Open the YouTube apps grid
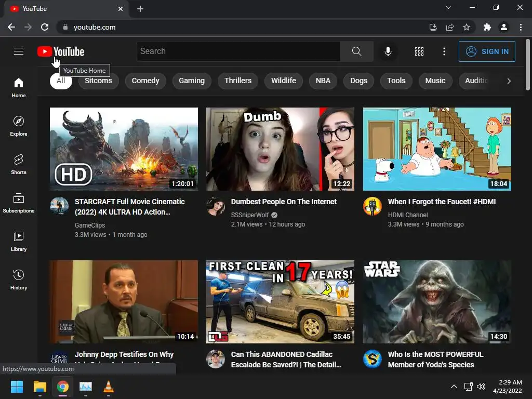 (x=419, y=51)
